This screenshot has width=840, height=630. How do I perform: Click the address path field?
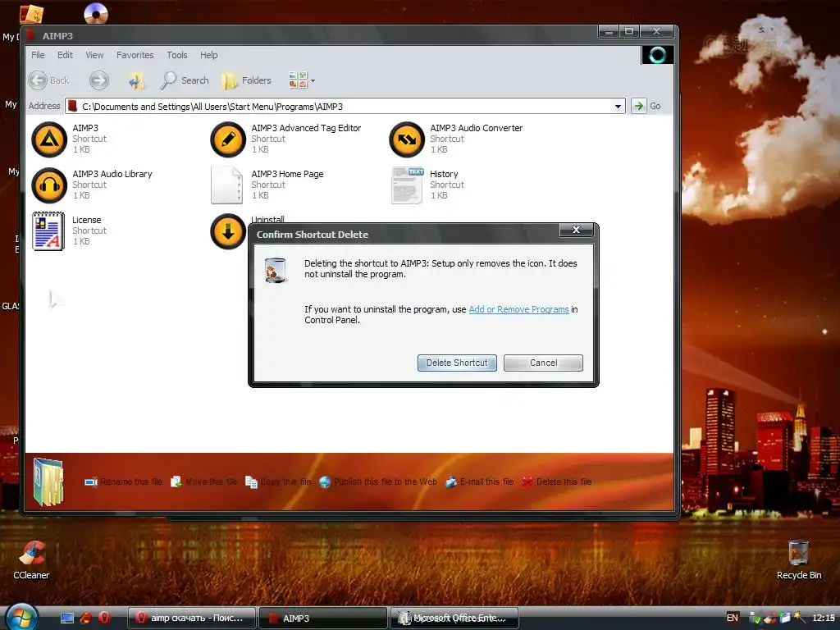[x=345, y=106]
